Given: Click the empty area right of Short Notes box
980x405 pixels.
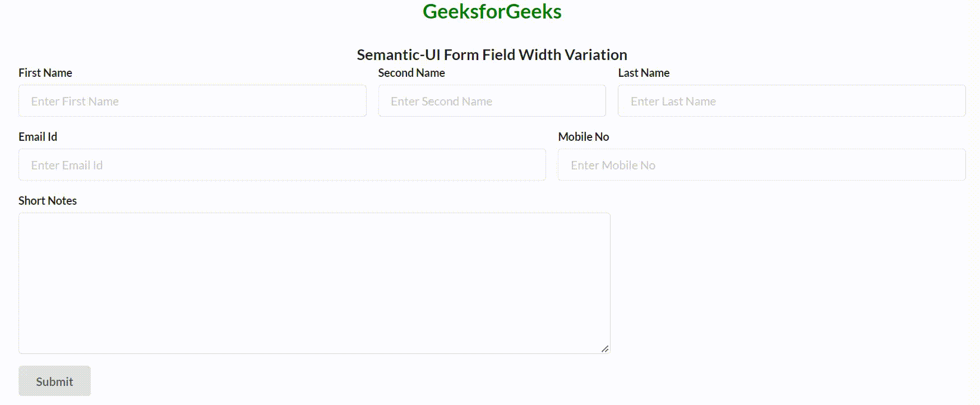Looking at the screenshot, I should click(785, 280).
